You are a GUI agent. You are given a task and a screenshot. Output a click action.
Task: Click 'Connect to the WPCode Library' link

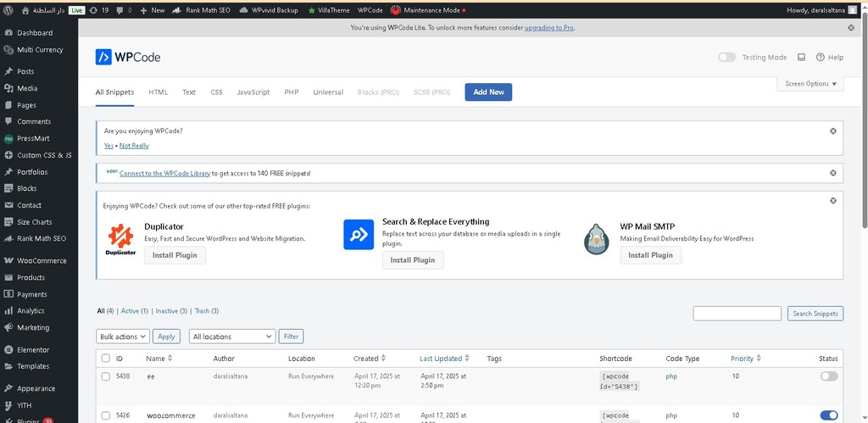pos(165,173)
